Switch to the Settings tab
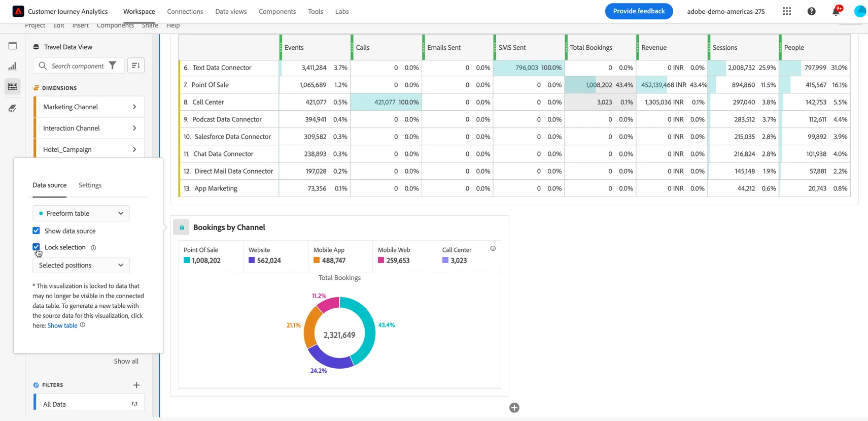Viewport: 868px width, 421px height. 90,185
